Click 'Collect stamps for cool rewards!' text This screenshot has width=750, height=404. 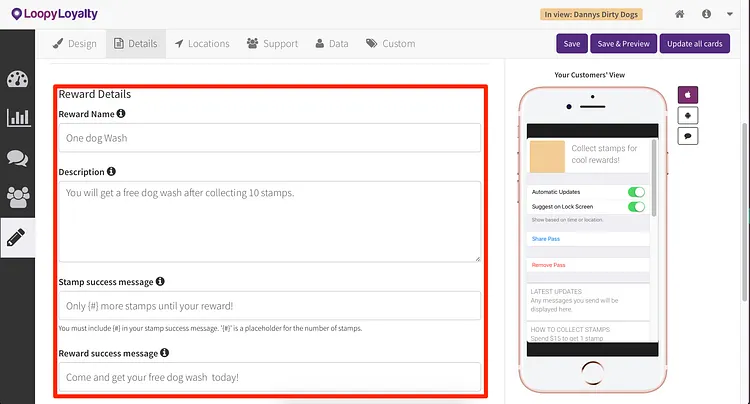[x=604, y=154]
